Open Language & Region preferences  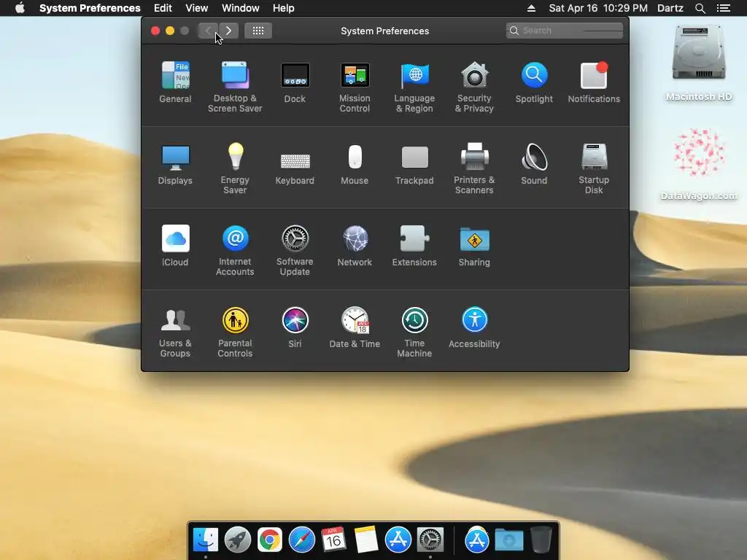(x=414, y=87)
